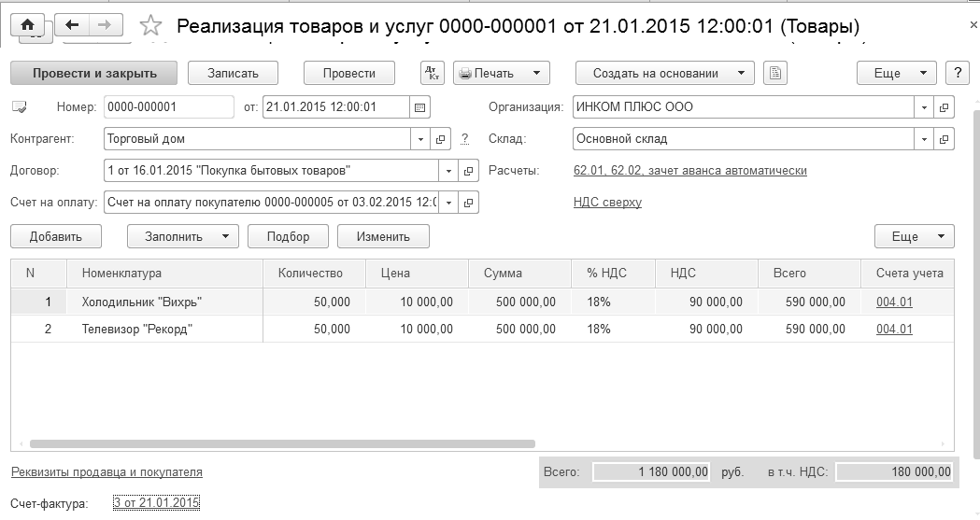Select Холодильник "Вихрь" cell
This screenshot has height=520, width=980.
164,302
